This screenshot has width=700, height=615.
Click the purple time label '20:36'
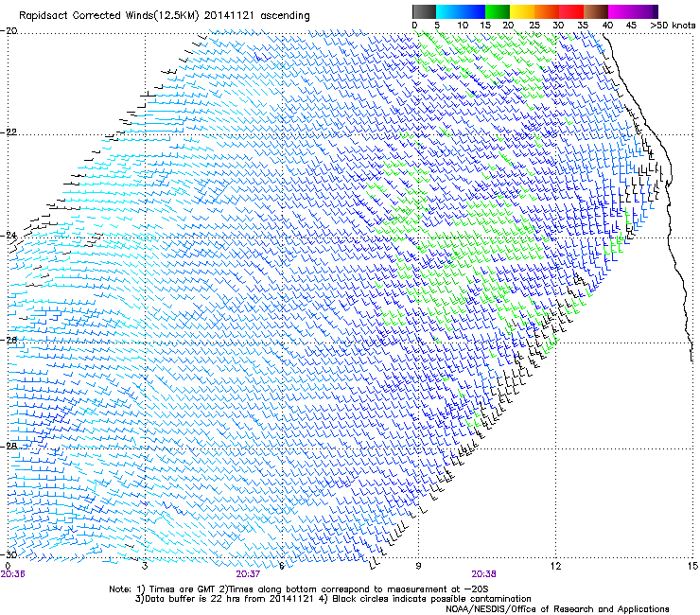pyautogui.click(x=12, y=574)
